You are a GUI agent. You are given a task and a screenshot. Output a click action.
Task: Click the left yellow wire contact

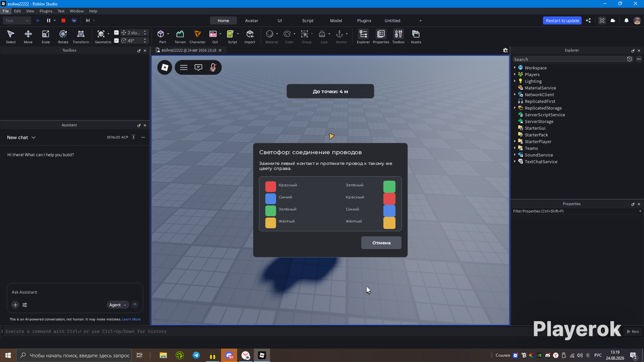click(271, 223)
